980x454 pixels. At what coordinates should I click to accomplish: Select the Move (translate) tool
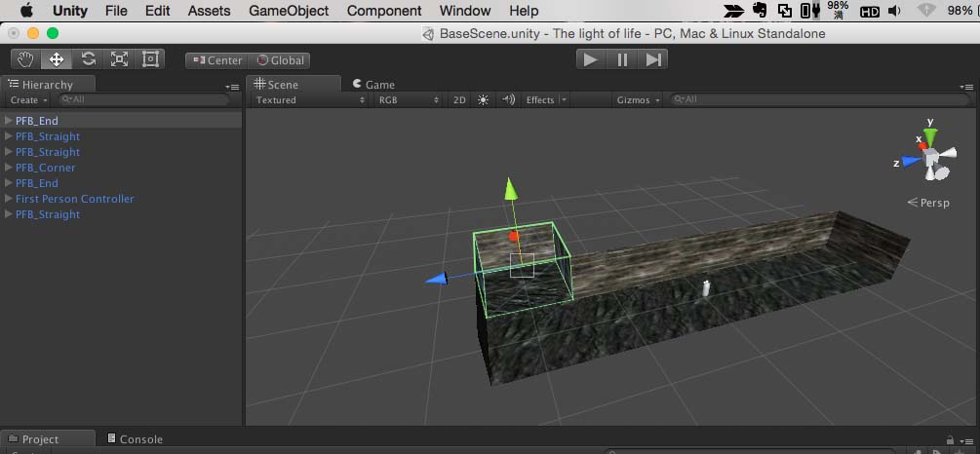pos(57,59)
